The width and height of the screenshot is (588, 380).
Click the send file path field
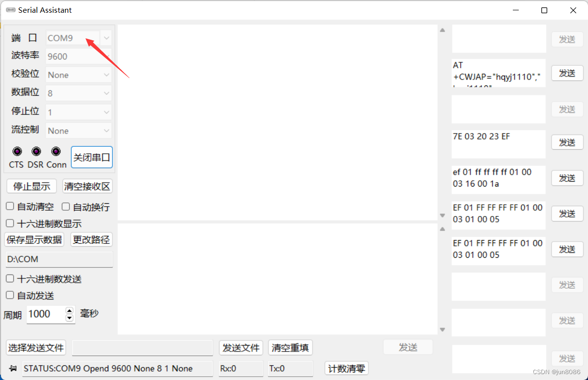tap(142, 348)
